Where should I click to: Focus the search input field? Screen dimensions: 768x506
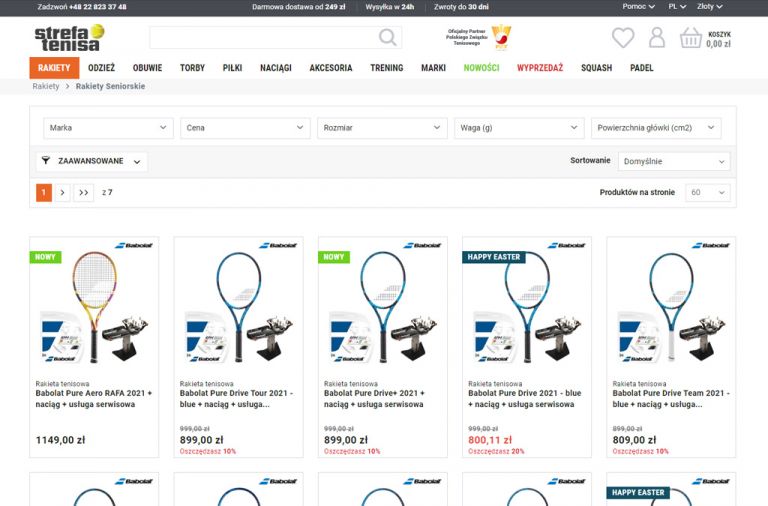262,38
